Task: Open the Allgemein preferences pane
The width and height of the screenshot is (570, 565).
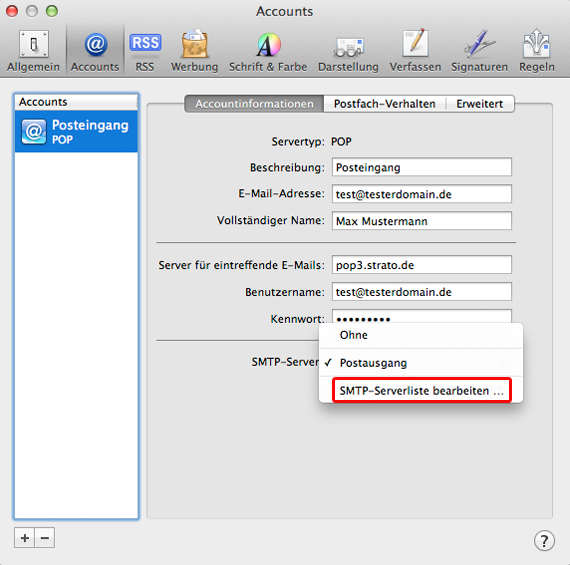Action: pos(33,51)
